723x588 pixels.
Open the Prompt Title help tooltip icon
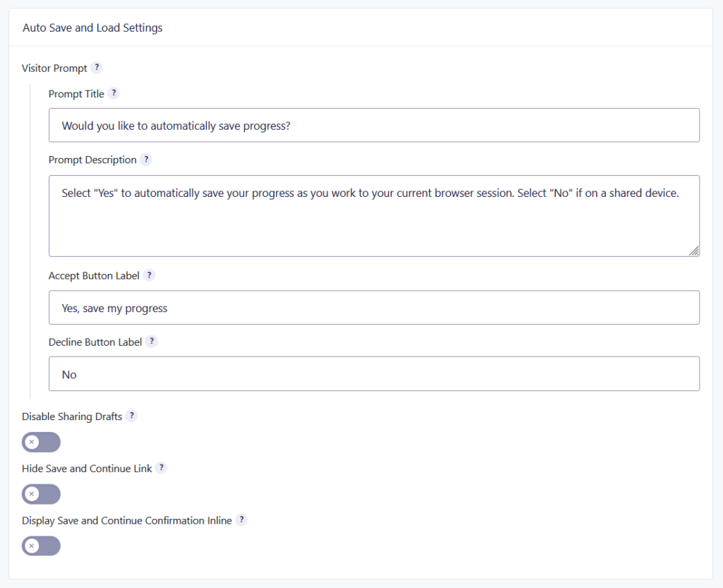tap(114, 93)
